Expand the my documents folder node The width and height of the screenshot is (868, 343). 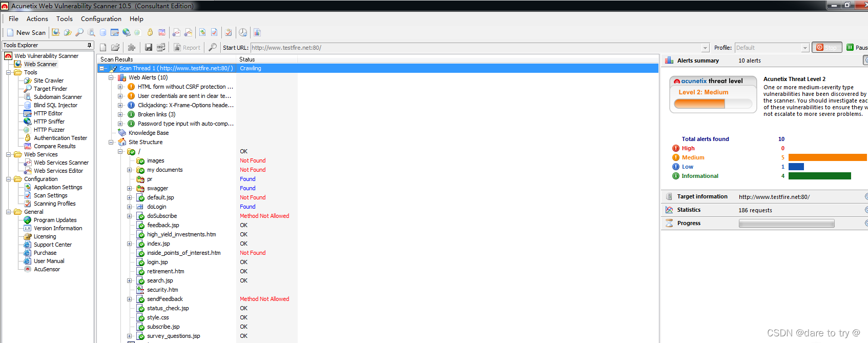(129, 170)
